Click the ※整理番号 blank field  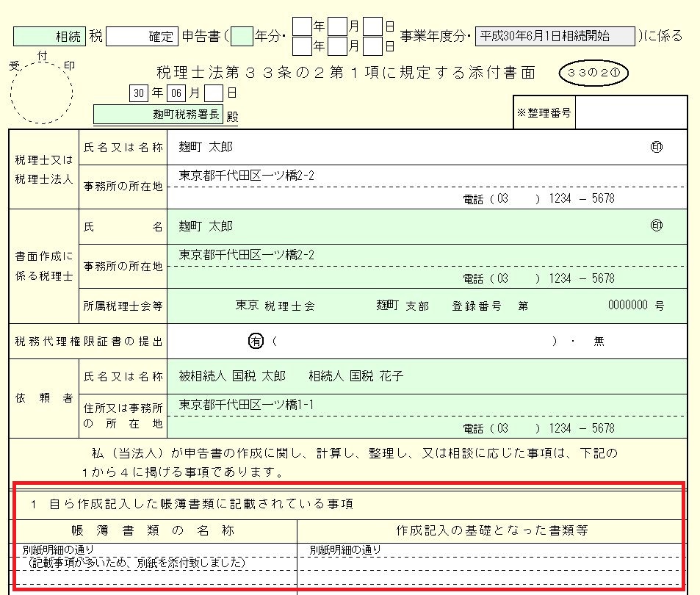[631, 112]
